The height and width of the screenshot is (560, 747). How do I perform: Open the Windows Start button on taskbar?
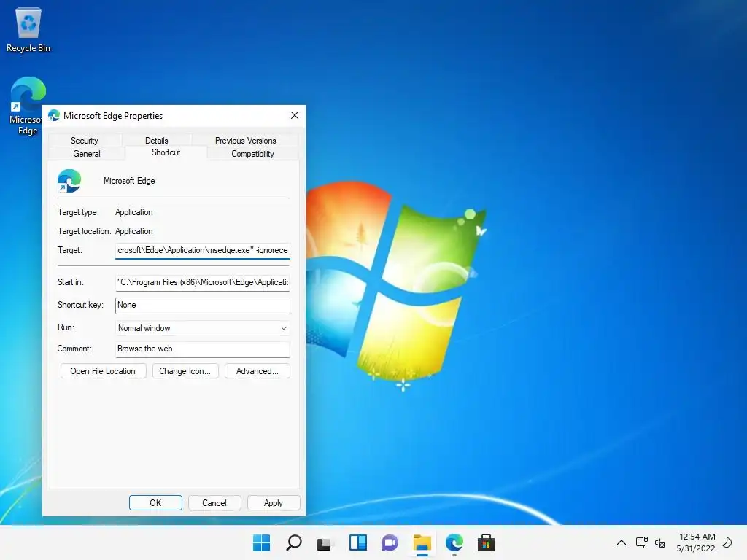click(x=262, y=542)
